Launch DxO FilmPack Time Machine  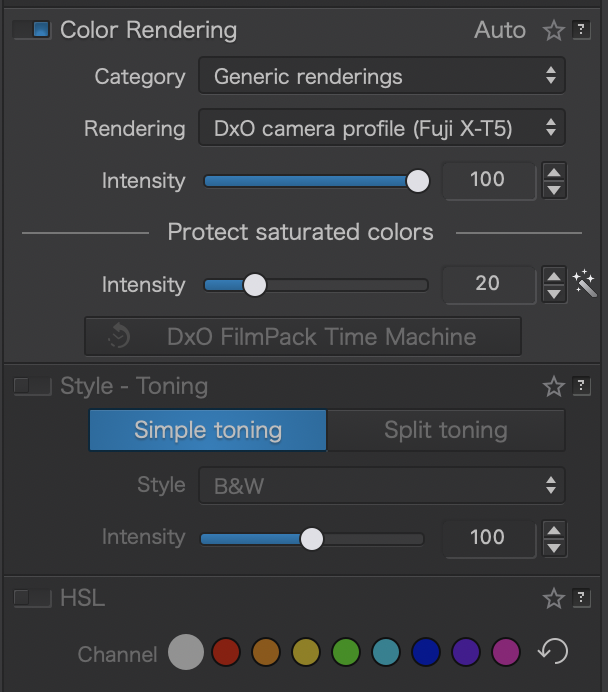(303, 337)
